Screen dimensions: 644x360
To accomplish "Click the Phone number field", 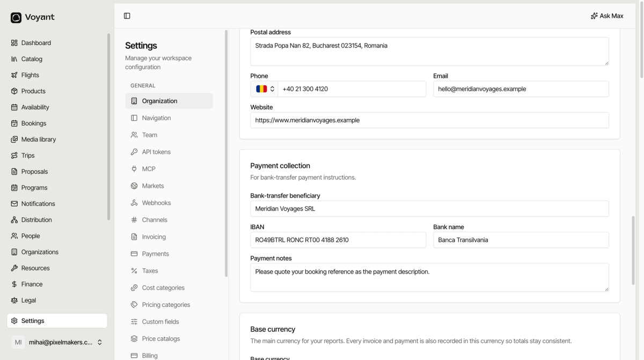I will pos(352,89).
